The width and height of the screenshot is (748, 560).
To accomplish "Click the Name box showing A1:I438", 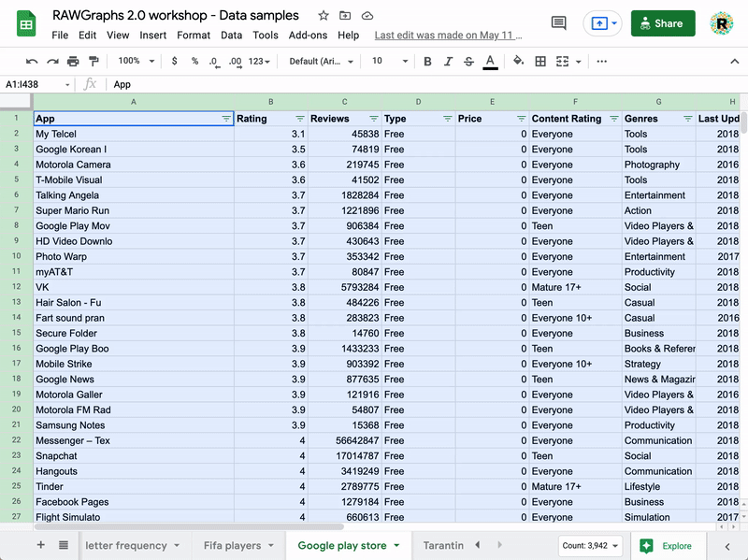I will point(35,84).
